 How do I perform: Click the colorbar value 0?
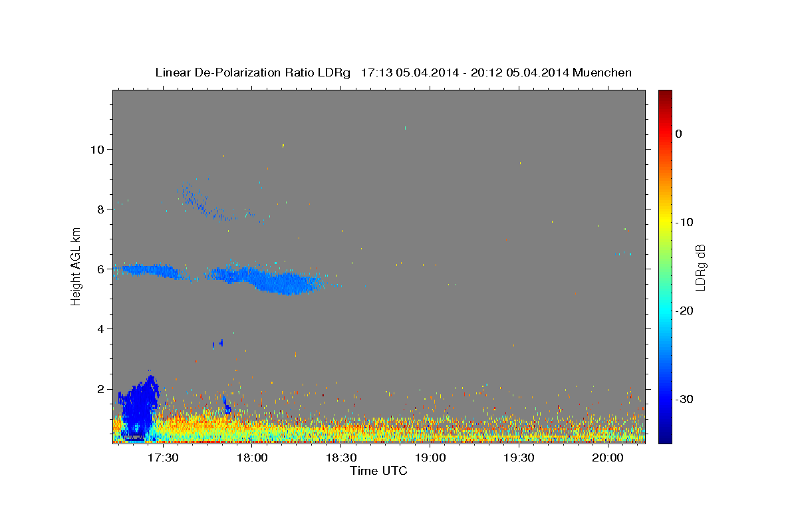(x=679, y=134)
